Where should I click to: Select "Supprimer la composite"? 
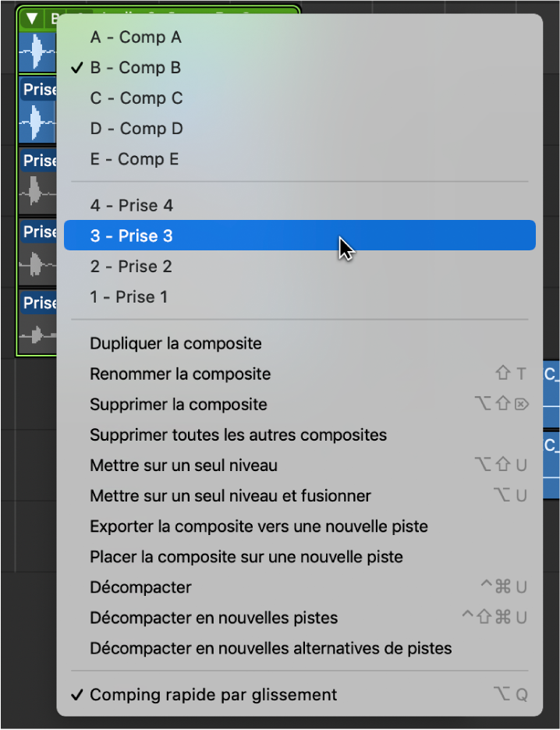(179, 404)
